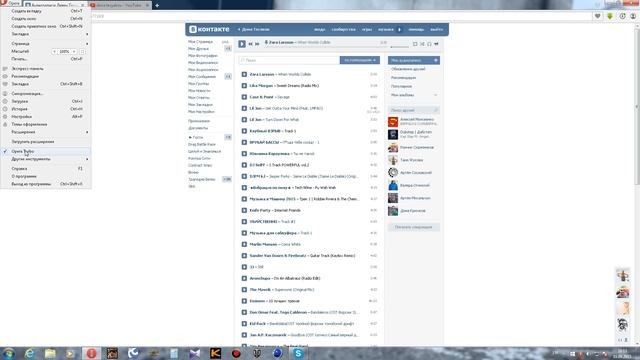
Task: Skip to previous track in player
Action: click(251, 44)
